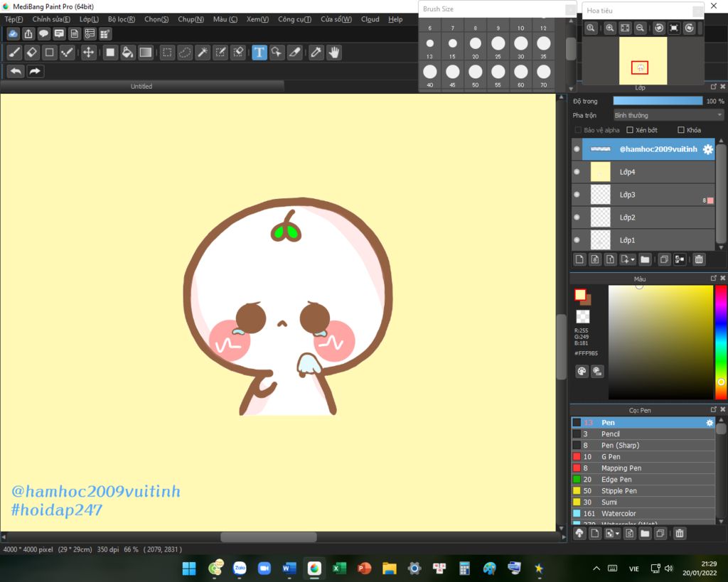The height and width of the screenshot is (582, 728).
Task: Open the Windows Start menu
Action: point(189,568)
